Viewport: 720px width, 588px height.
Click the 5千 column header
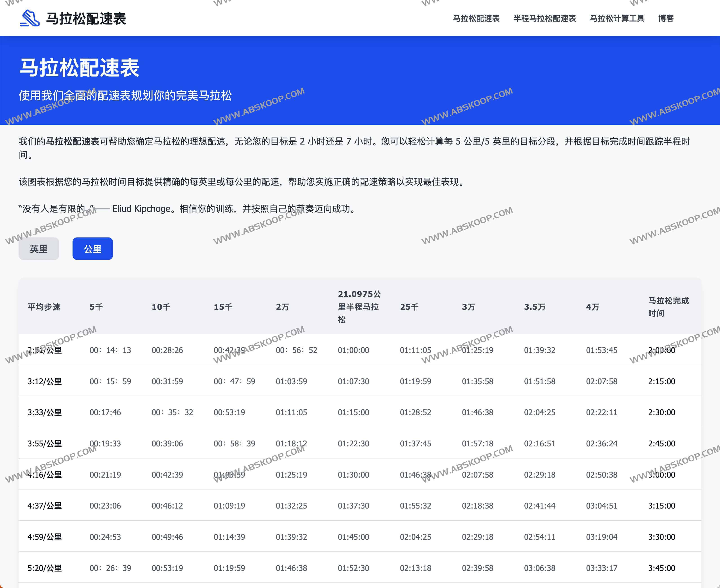tap(96, 307)
